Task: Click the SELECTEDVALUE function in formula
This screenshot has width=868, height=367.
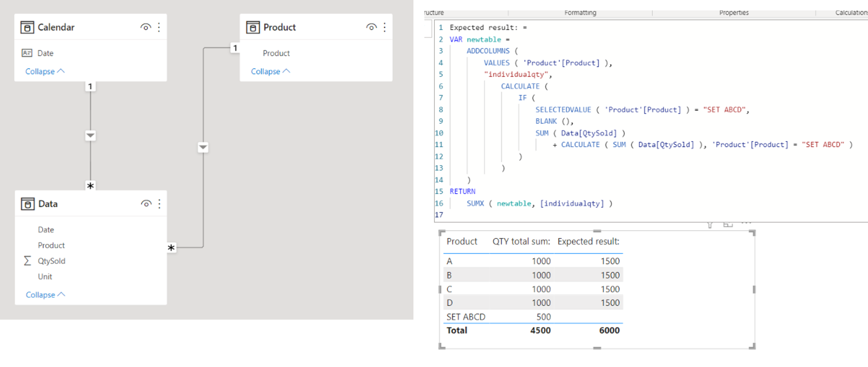Action: tap(563, 110)
